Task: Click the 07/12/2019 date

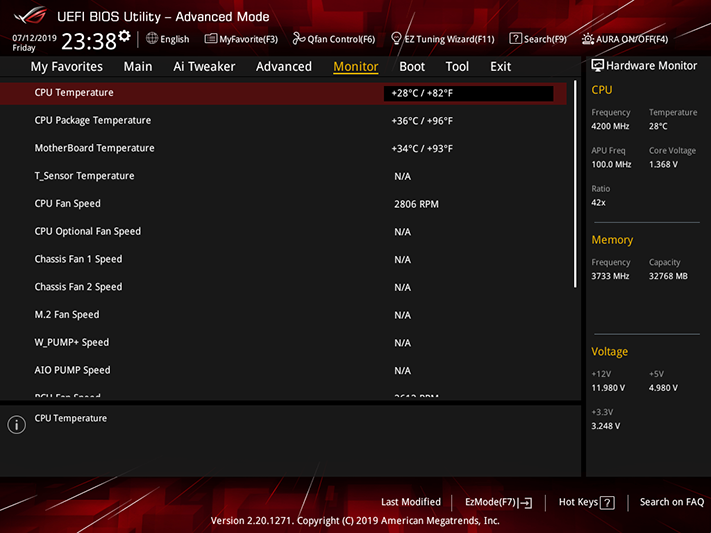Action: click(34, 38)
